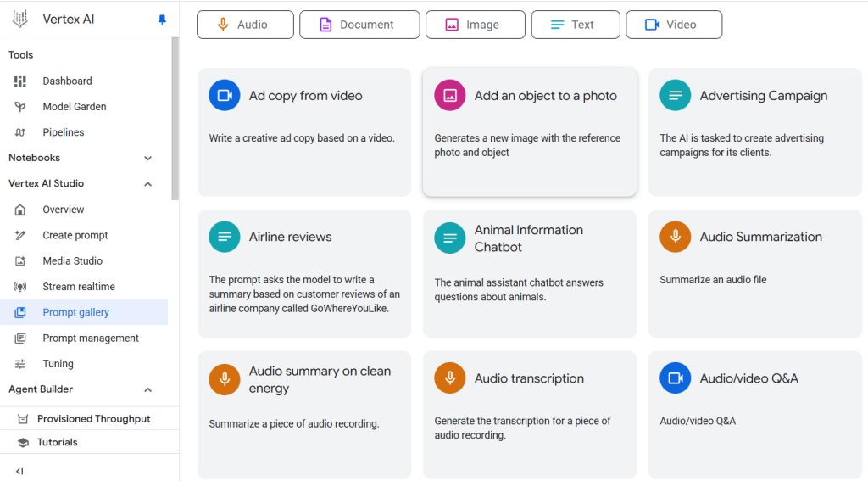The image size is (868, 481).
Task: Click the Model Garden icon
Action: [20, 107]
